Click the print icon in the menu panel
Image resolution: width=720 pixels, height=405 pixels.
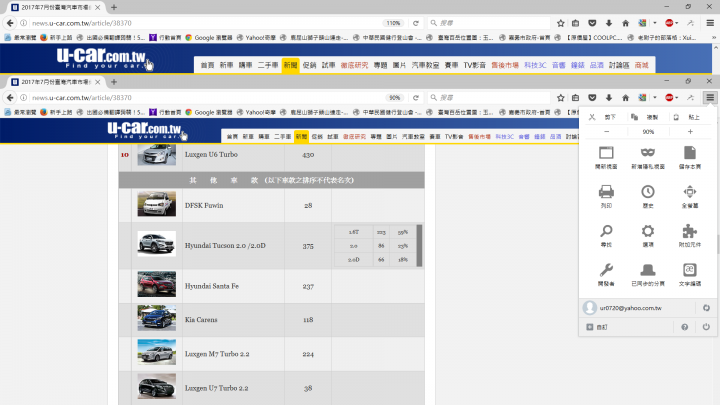pos(606,192)
